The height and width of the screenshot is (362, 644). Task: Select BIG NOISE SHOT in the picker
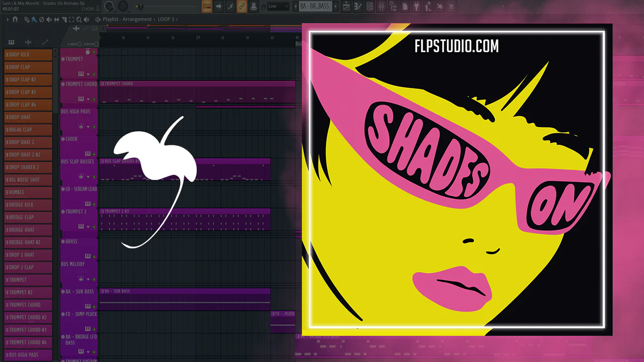[x=28, y=179]
